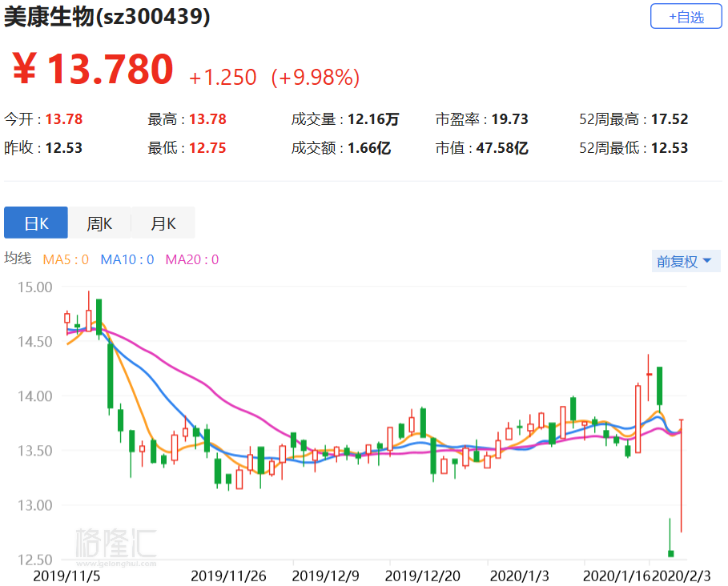Click the 成交额 value 1.66亿
The height and width of the screenshot is (586, 728).
point(369,148)
